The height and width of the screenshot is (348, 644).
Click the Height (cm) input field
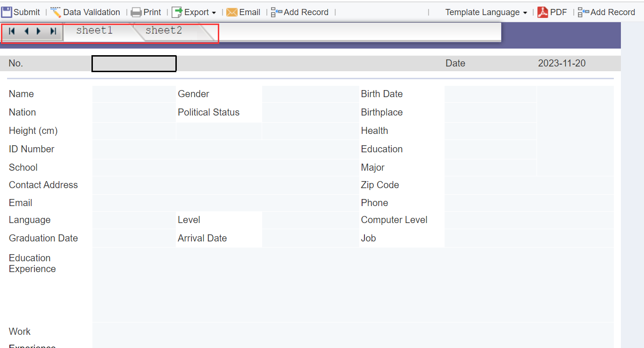pyautogui.click(x=134, y=131)
